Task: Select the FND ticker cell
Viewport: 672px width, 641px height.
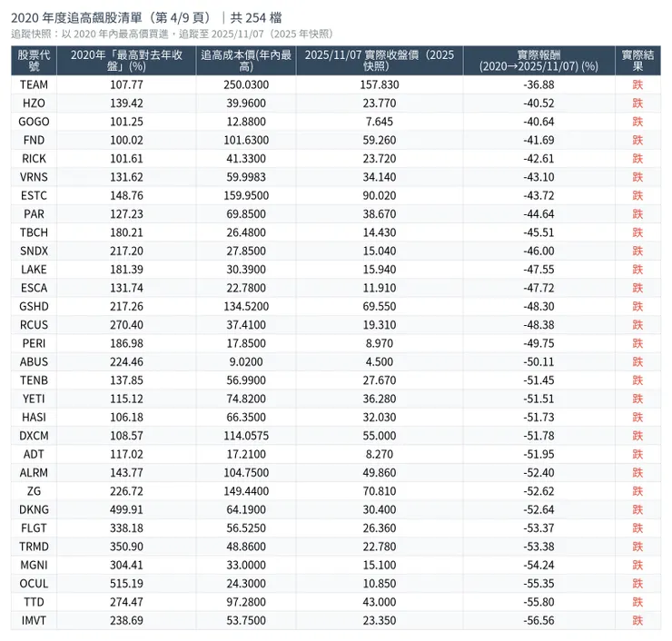Action: (34, 140)
